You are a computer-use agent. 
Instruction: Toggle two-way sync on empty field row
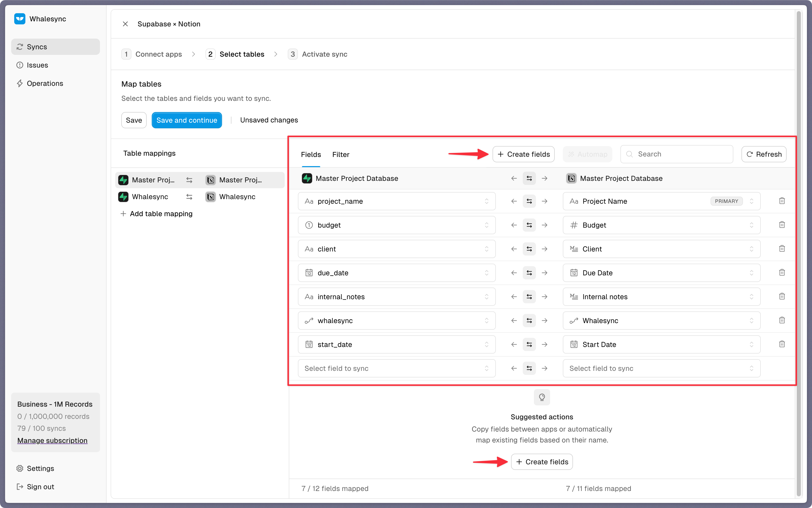pos(529,368)
